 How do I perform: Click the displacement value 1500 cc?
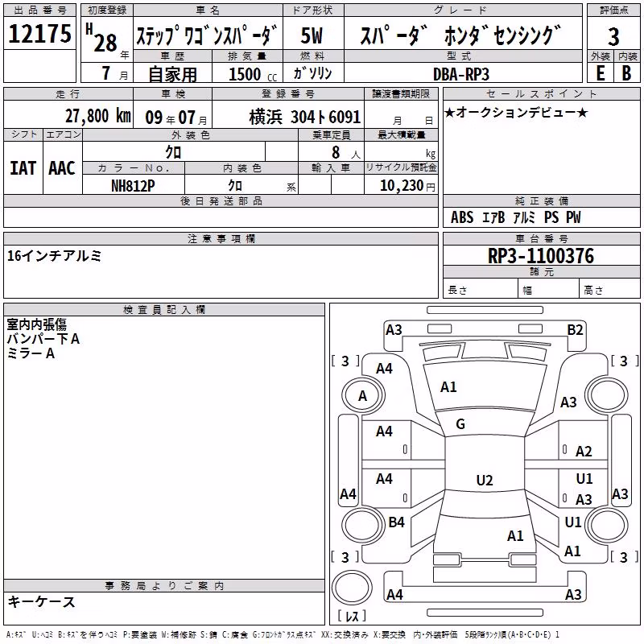(x=253, y=74)
